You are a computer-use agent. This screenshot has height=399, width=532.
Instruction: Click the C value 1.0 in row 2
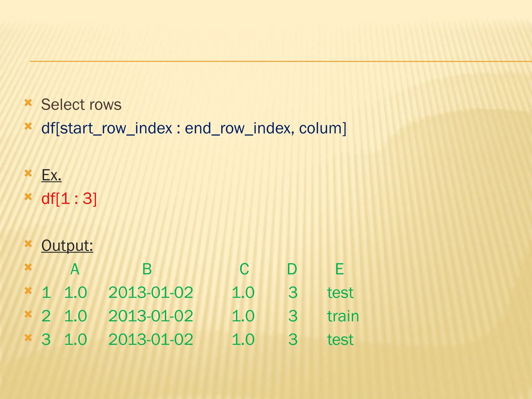click(243, 316)
